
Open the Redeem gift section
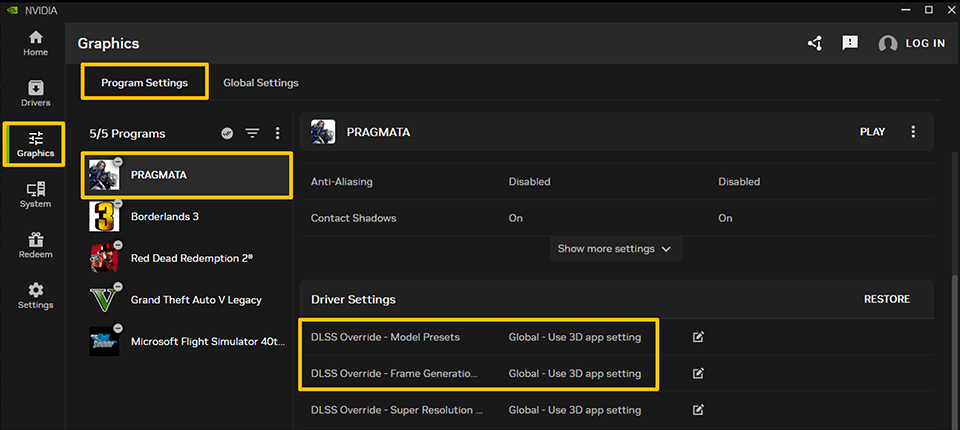tap(36, 245)
